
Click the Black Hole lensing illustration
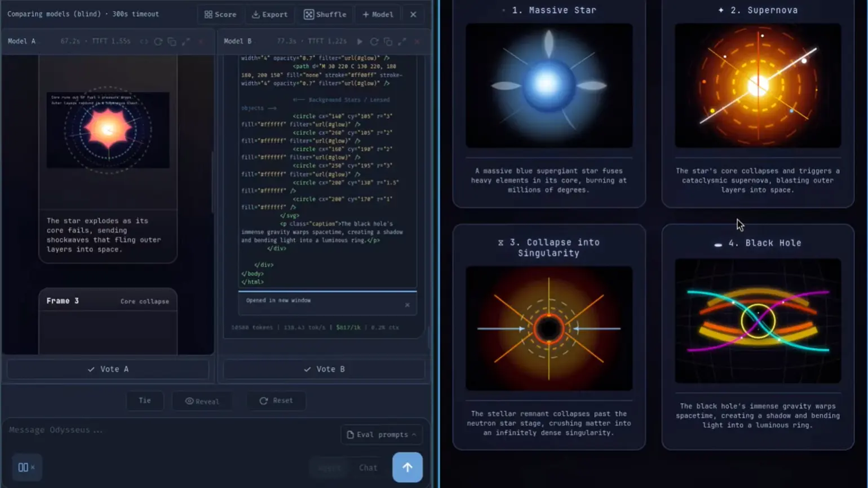tap(758, 321)
